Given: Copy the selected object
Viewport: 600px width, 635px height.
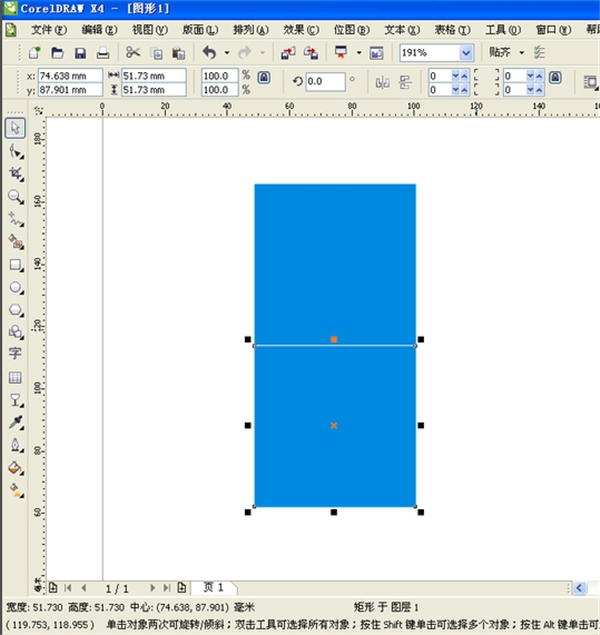Looking at the screenshot, I should (x=156, y=53).
